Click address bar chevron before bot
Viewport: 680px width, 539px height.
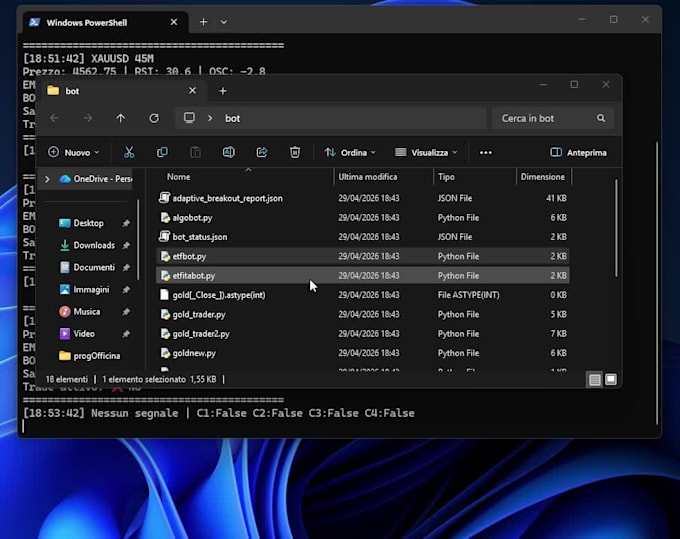[x=210, y=118]
